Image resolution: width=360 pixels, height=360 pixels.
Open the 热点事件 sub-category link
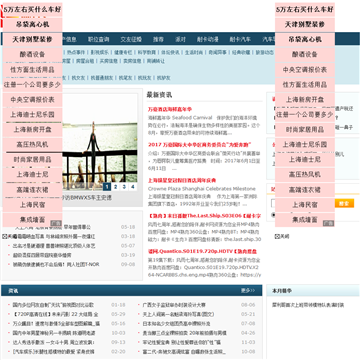coord(76,52)
